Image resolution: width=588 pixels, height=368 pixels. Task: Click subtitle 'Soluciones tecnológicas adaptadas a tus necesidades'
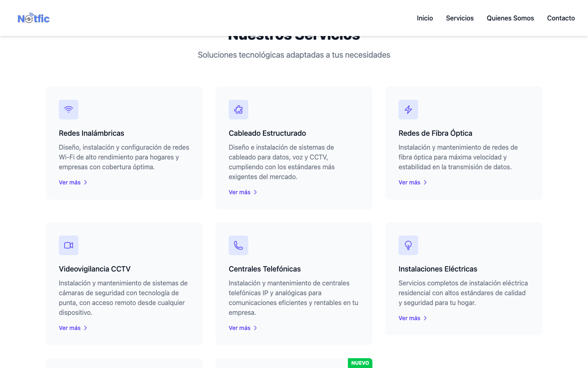click(x=294, y=55)
